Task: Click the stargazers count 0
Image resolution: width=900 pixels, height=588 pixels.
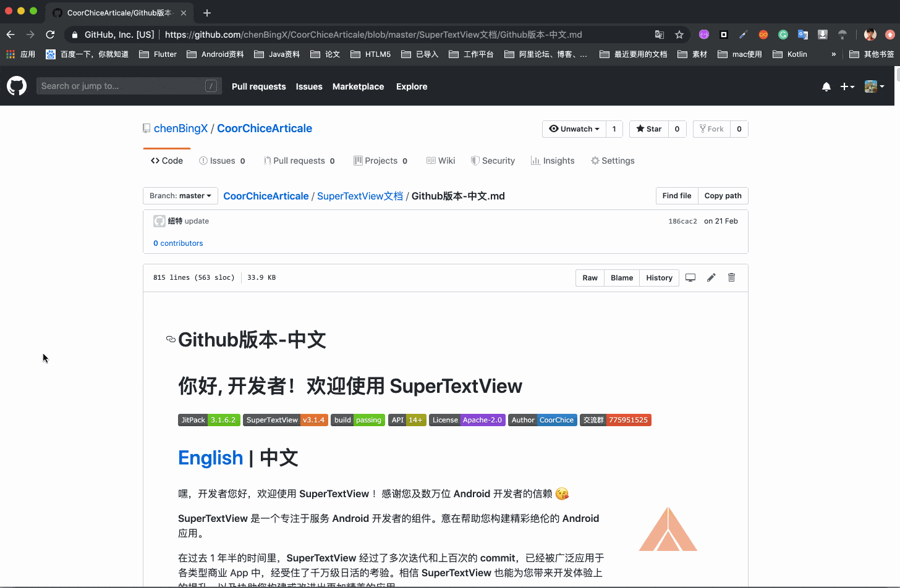Action: point(677,128)
